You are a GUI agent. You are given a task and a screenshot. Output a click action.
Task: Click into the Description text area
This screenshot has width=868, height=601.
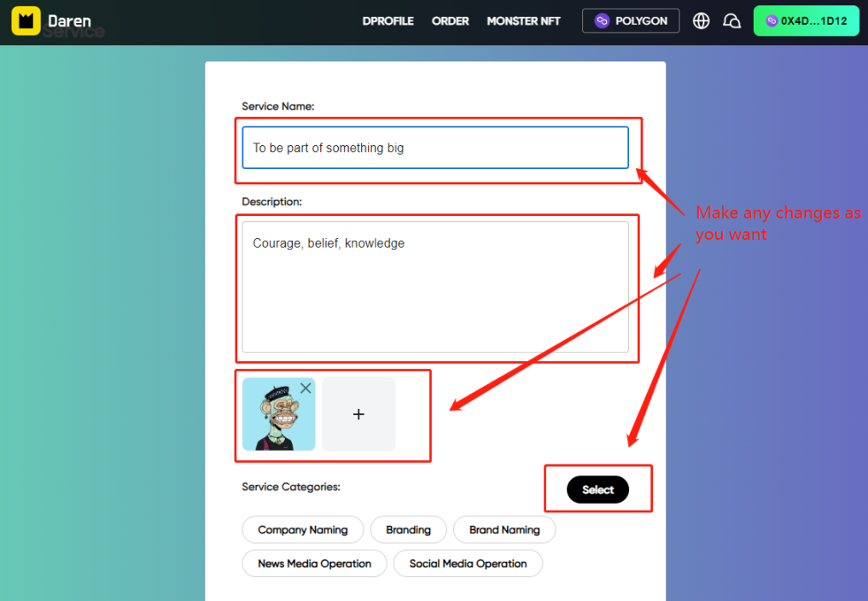[435, 286]
